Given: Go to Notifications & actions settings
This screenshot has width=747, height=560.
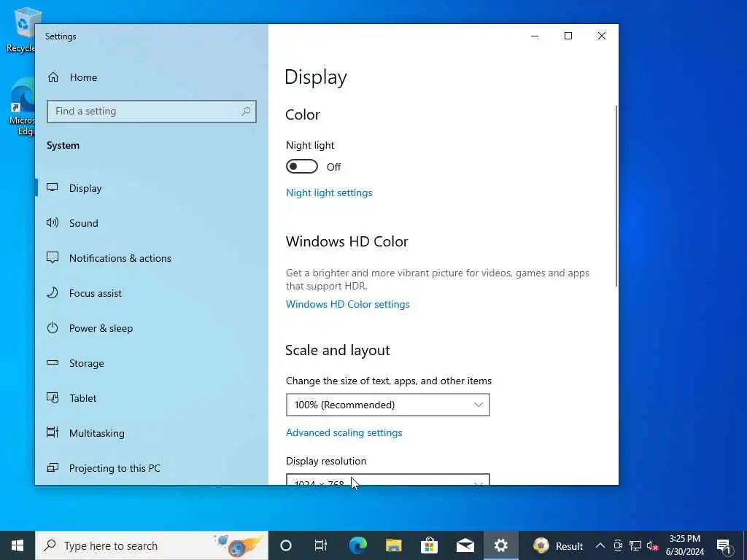Looking at the screenshot, I should pos(152,258).
